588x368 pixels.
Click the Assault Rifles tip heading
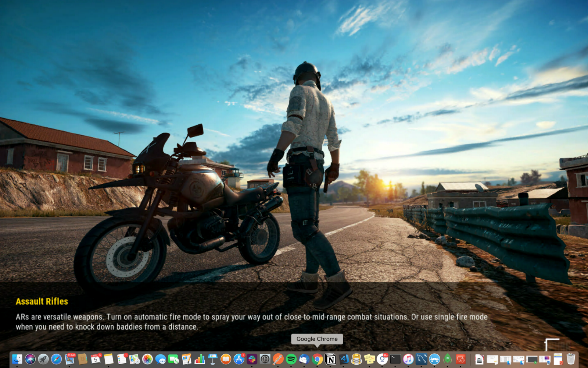(x=42, y=301)
